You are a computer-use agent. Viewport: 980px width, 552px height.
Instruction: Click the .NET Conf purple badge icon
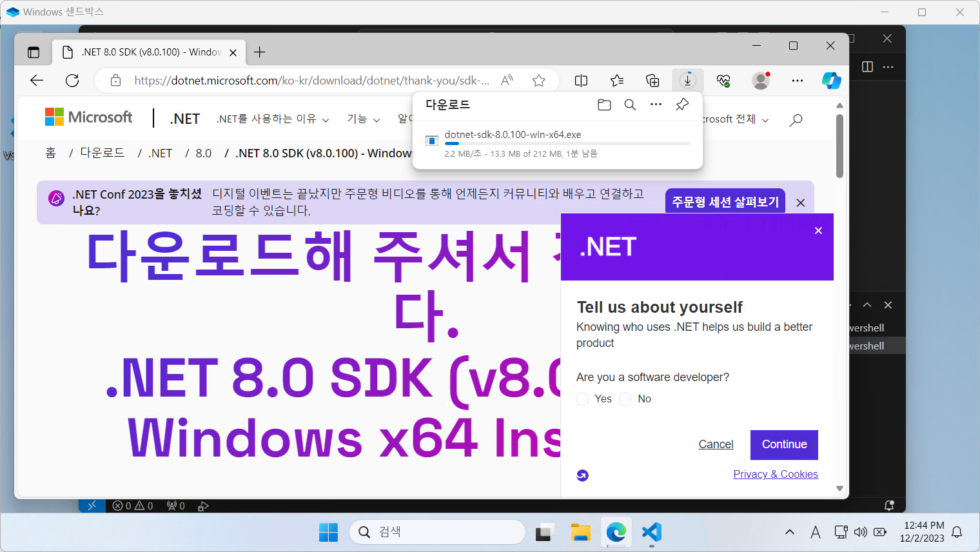pos(57,198)
